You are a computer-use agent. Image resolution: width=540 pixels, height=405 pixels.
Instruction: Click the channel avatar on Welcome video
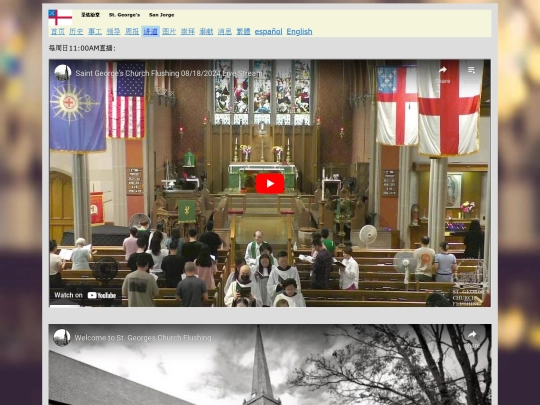[x=62, y=338]
